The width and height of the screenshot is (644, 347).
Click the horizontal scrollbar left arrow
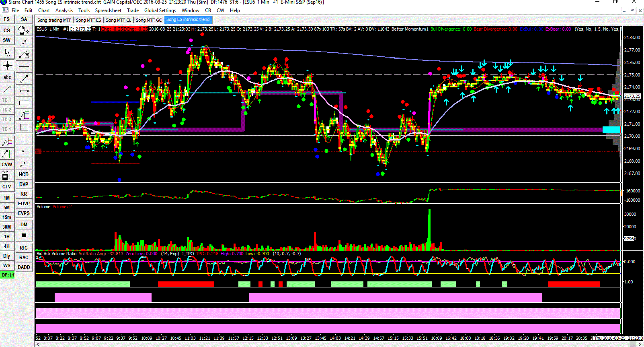tap(38, 344)
